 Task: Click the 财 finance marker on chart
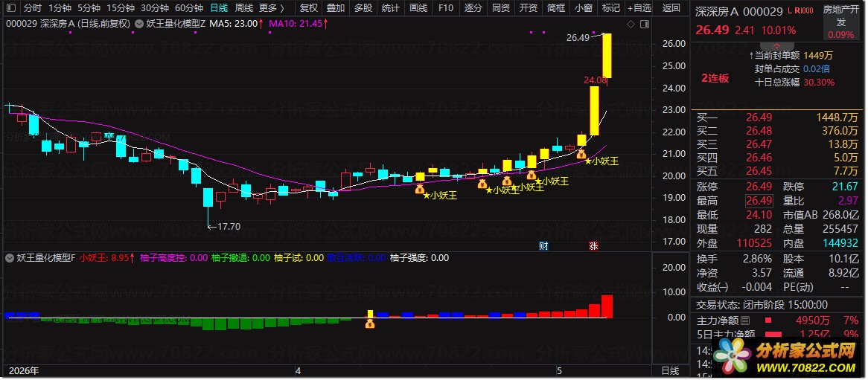(543, 246)
